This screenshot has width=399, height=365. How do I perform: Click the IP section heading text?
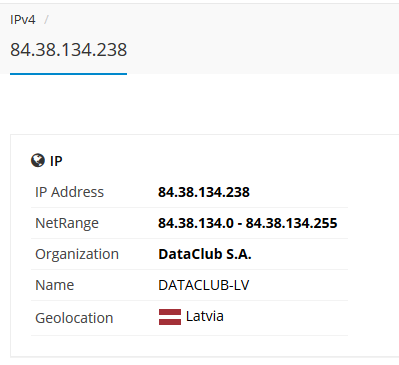coord(56,161)
